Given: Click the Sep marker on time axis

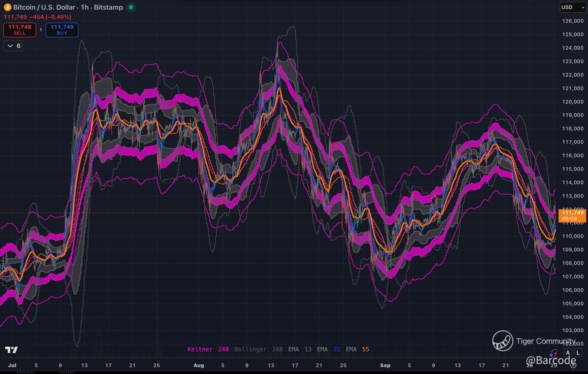Looking at the screenshot, I should (385, 365).
